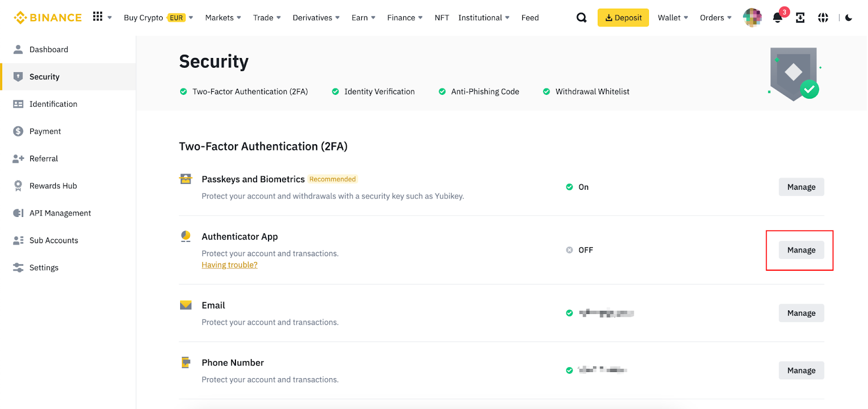Click the search magnifier icon
The image size is (868, 409).
tap(581, 18)
